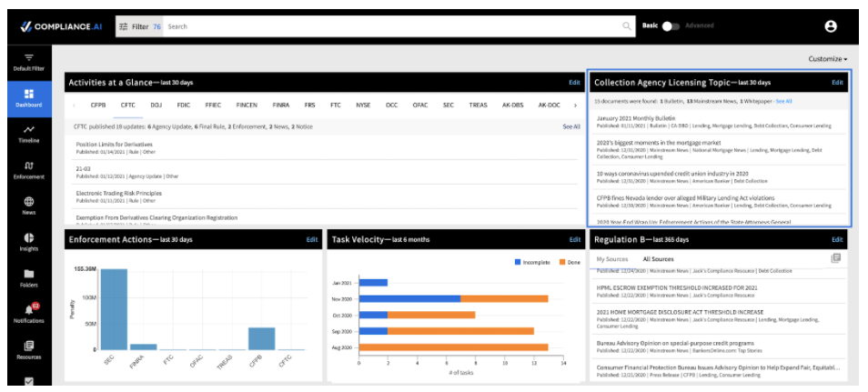868x392 pixels.
Task: Click See All in Activities at a Glance
Action: point(571,126)
